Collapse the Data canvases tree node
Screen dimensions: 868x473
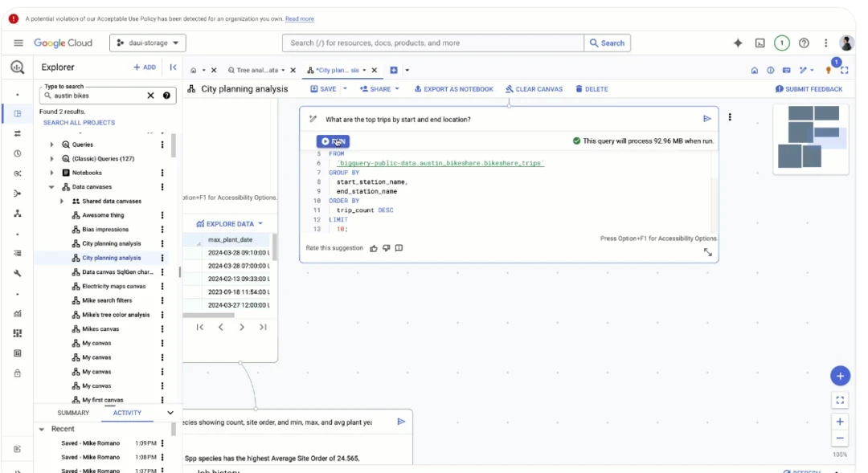coord(52,187)
